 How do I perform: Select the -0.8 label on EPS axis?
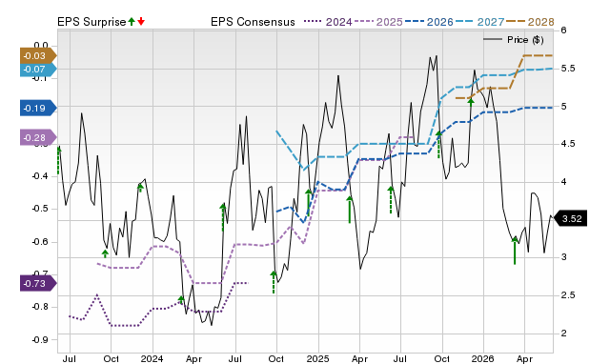[x=40, y=307]
